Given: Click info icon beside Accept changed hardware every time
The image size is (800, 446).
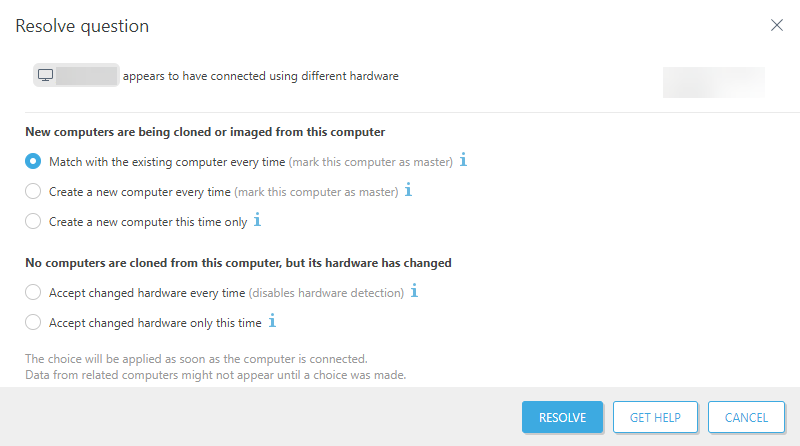Looking at the screenshot, I should tap(414, 292).
